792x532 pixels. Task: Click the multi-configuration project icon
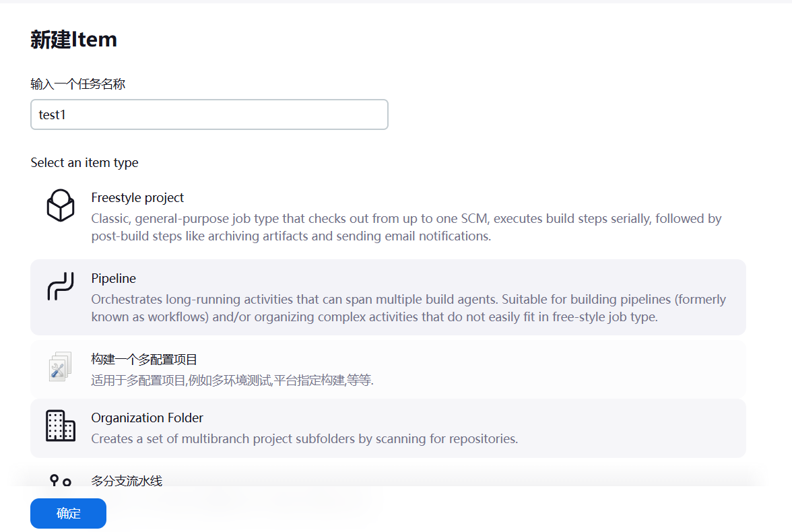[60, 366]
